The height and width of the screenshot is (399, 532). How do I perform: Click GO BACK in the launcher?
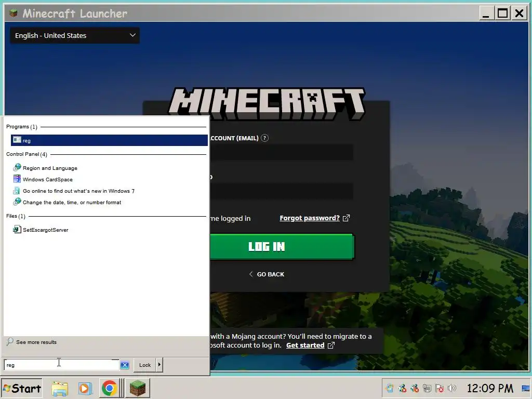[267, 274]
